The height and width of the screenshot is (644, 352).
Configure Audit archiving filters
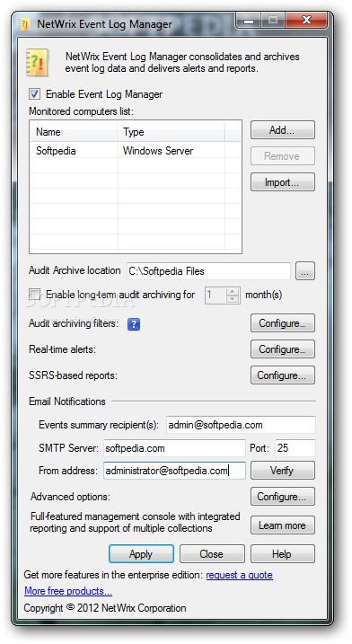coord(283,323)
